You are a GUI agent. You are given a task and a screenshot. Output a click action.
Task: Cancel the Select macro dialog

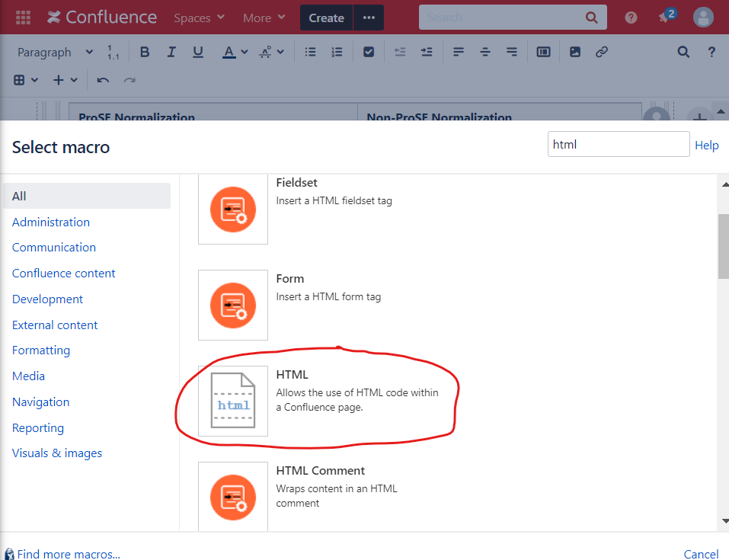click(x=701, y=554)
